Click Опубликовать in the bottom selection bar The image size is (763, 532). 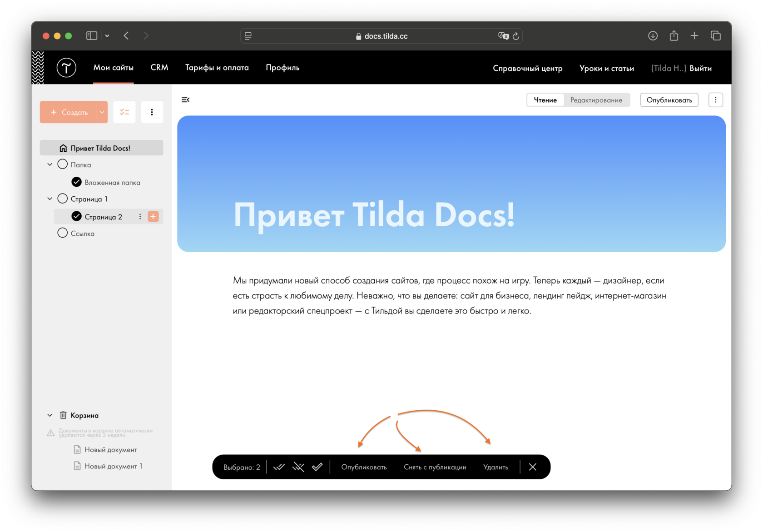point(364,467)
